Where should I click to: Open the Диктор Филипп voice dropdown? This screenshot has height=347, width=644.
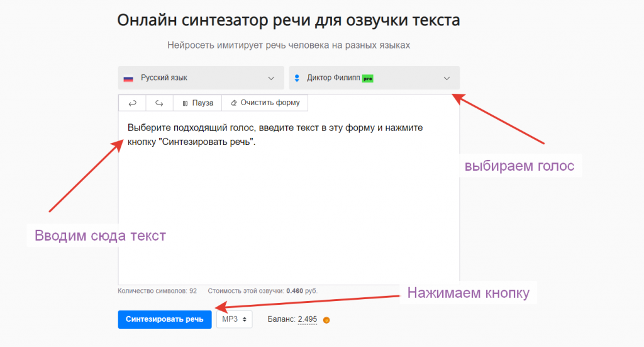click(374, 77)
